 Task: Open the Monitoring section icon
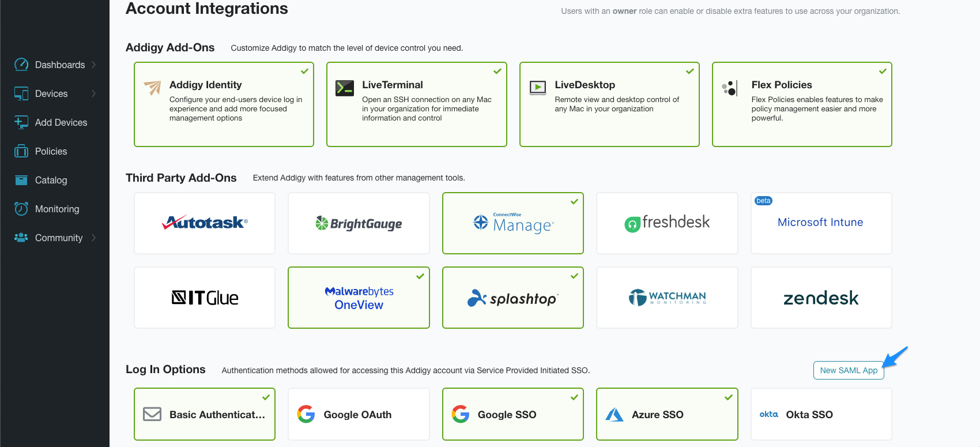21,209
